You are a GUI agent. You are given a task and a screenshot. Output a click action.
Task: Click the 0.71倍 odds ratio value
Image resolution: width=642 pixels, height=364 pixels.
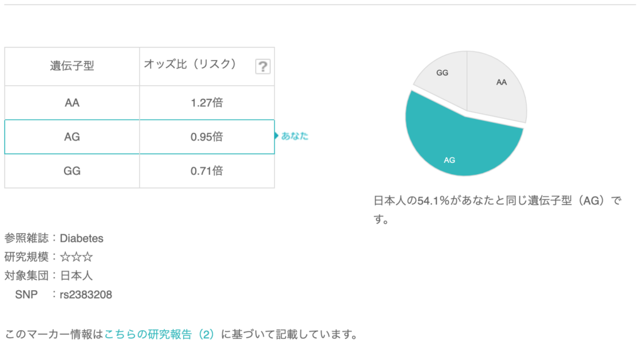click(207, 170)
